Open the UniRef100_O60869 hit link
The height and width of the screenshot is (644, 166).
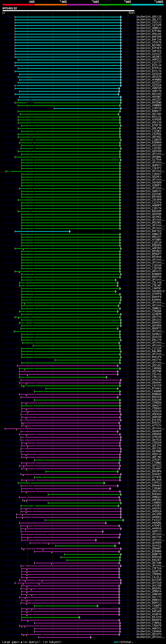point(149,183)
